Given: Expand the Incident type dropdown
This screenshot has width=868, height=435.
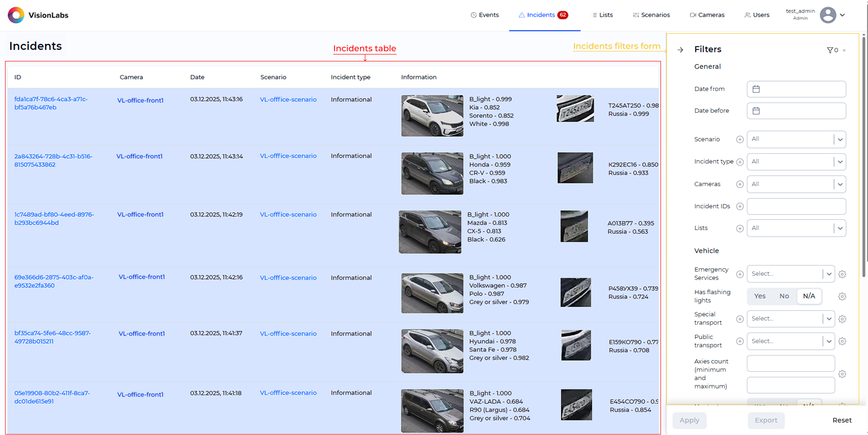Looking at the screenshot, I should [840, 162].
